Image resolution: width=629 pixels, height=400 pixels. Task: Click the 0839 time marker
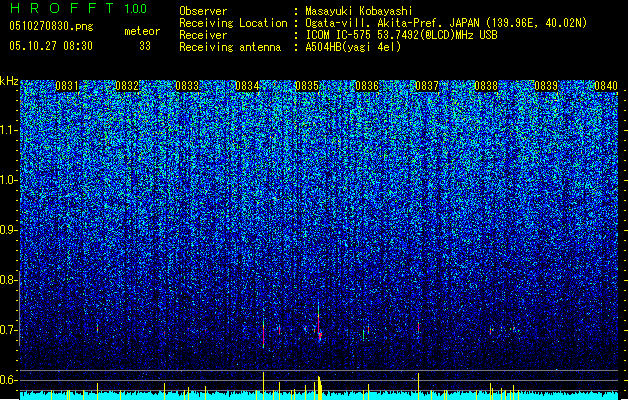click(x=546, y=86)
